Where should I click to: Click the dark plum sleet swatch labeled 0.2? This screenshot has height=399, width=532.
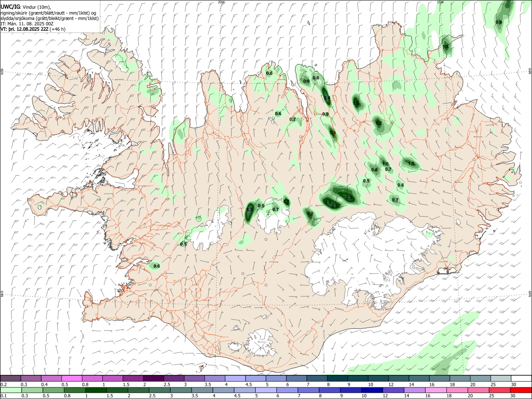click(11, 378)
